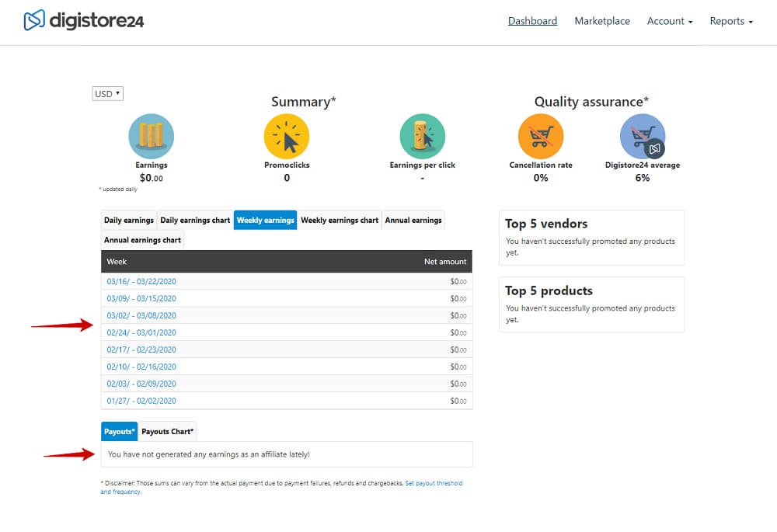Switch to the Payouts Chart tab
The width and height of the screenshot is (777, 532).
click(x=168, y=432)
